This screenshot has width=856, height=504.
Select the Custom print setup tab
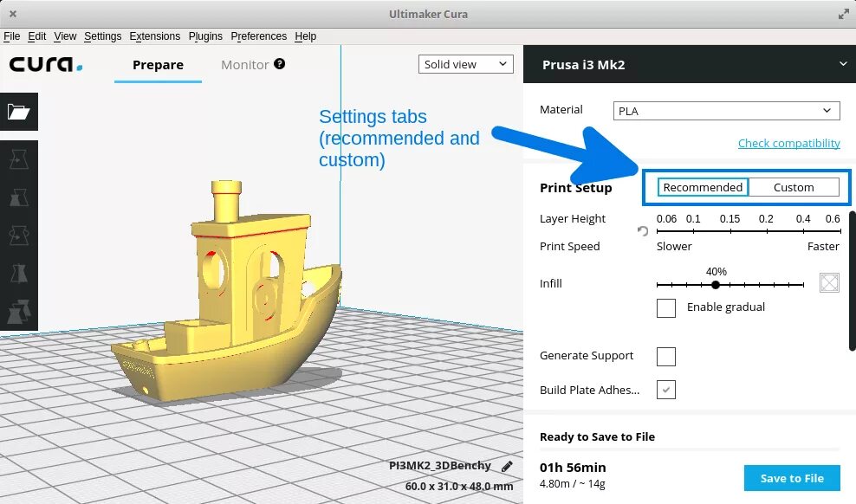(794, 187)
